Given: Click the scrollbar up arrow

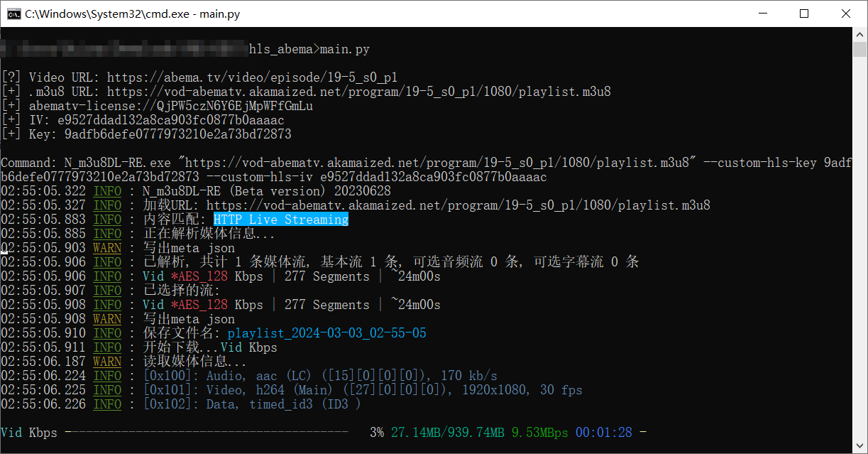Looking at the screenshot, I should [860, 34].
